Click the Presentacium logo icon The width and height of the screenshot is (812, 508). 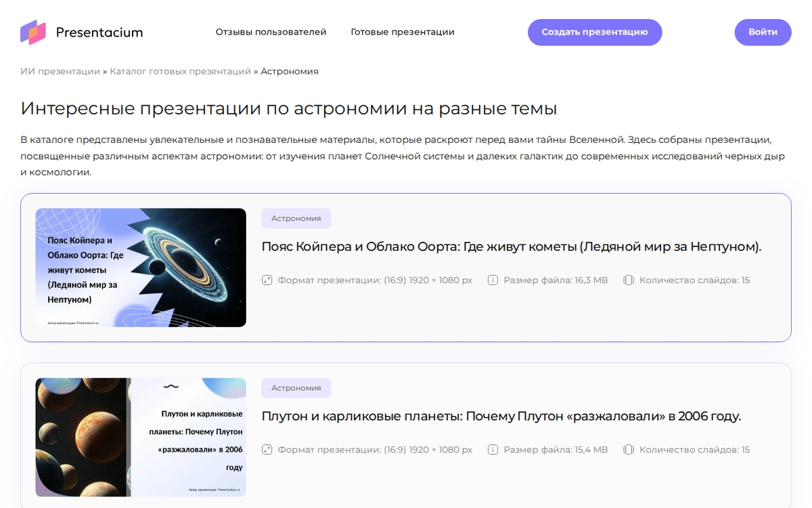(x=33, y=32)
